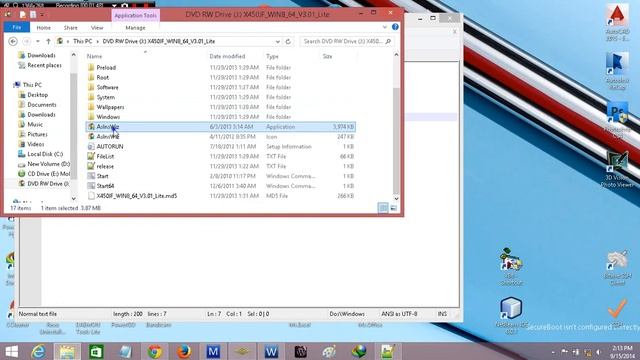640x360 pixels.
Task: Open the View ribbon tab
Action: 97,27
